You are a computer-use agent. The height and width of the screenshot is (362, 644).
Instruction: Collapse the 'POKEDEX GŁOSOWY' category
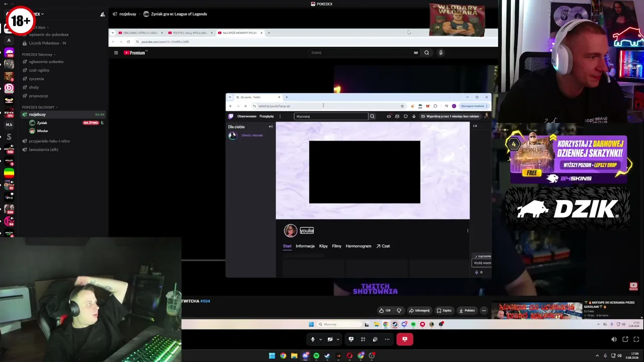point(39,107)
